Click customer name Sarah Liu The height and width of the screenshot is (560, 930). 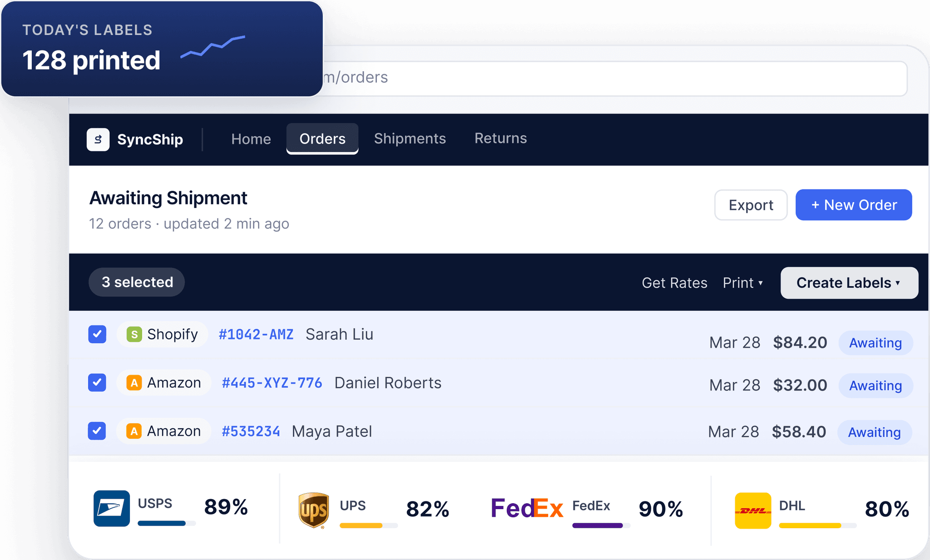[339, 334]
